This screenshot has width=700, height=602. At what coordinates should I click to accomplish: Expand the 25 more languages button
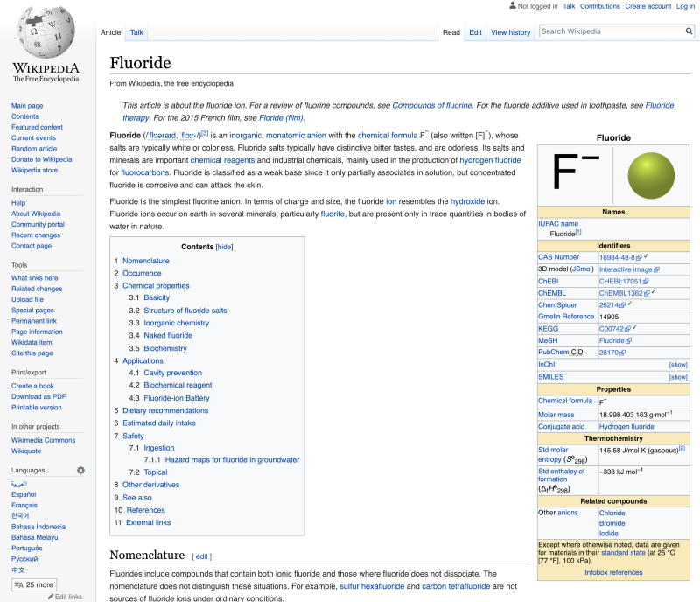tap(34, 584)
